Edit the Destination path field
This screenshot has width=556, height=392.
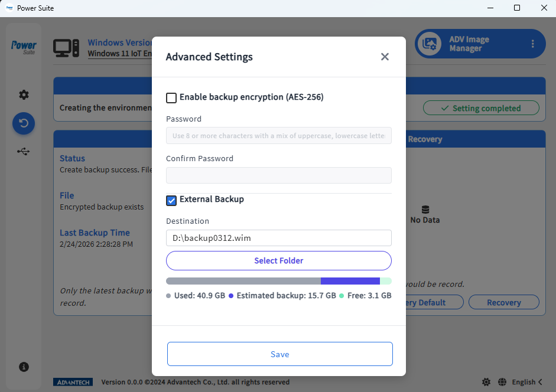pos(279,238)
